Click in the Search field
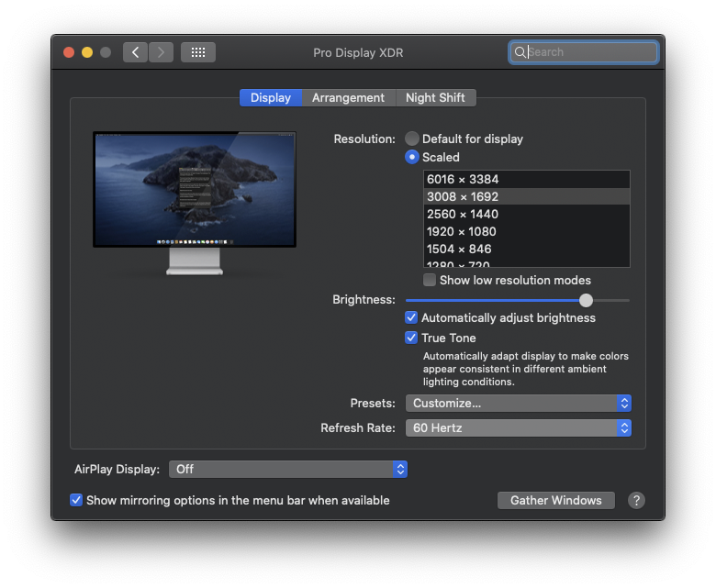 (x=584, y=52)
